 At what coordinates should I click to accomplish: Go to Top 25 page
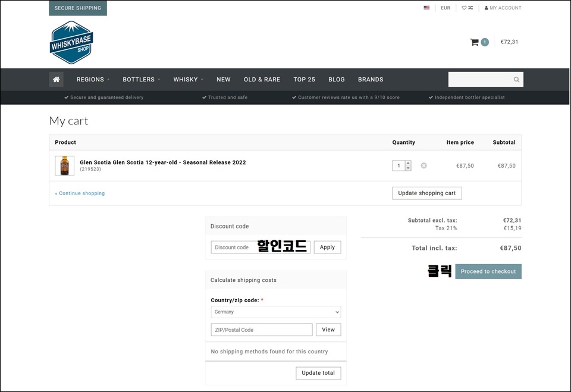304,80
